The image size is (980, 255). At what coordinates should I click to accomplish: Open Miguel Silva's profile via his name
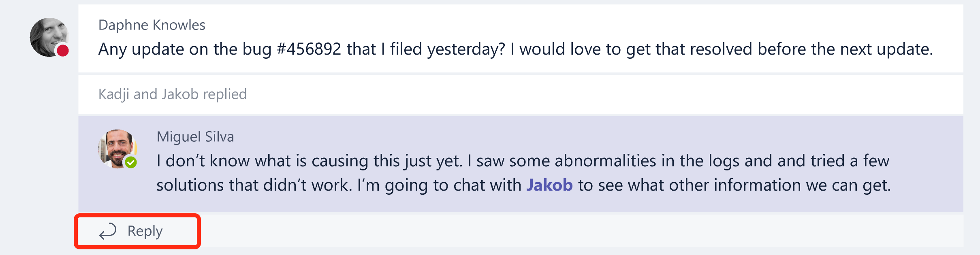point(195,137)
